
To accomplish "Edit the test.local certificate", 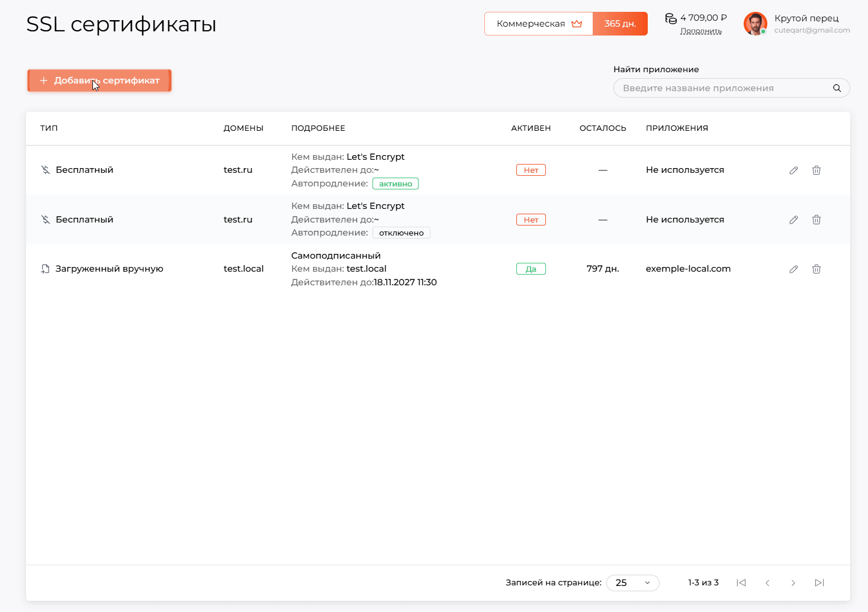I will coord(793,269).
